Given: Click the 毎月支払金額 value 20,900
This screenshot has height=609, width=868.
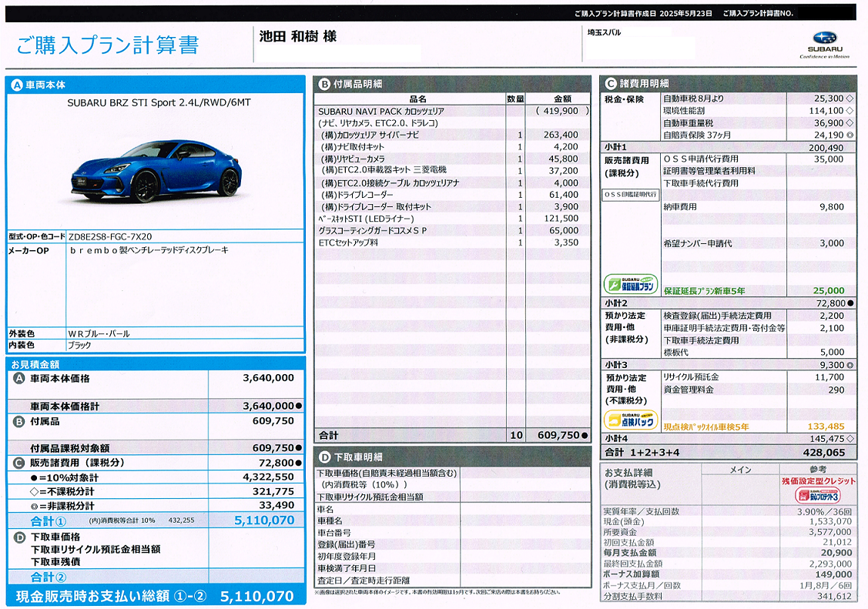Looking at the screenshot, I should (836, 553).
